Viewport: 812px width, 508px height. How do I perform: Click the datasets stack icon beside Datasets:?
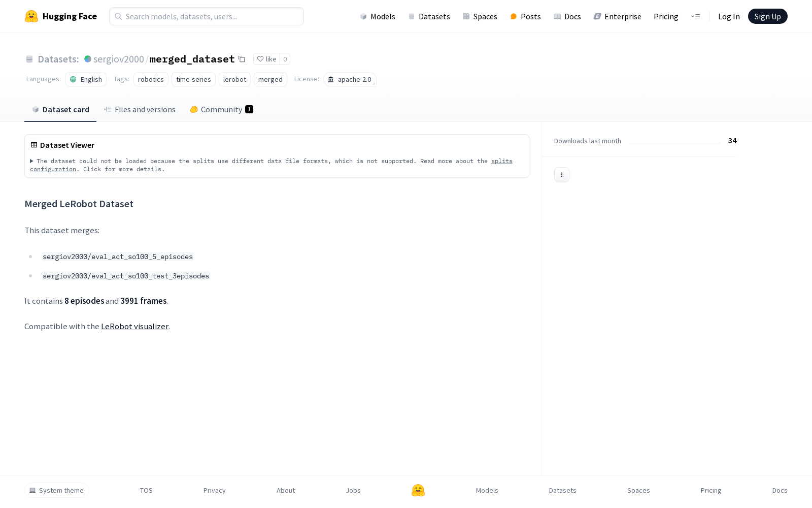(x=29, y=59)
